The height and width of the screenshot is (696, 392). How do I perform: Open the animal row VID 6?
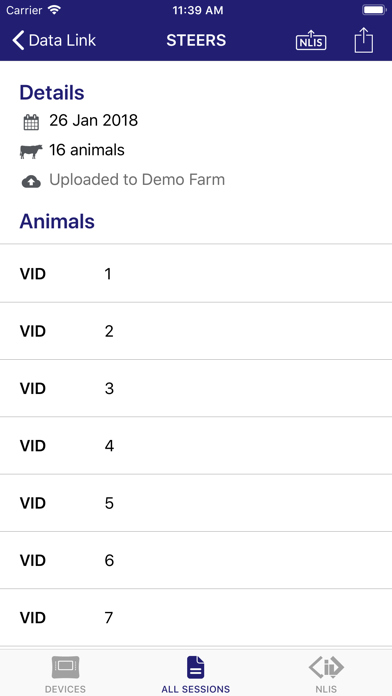coord(196,560)
